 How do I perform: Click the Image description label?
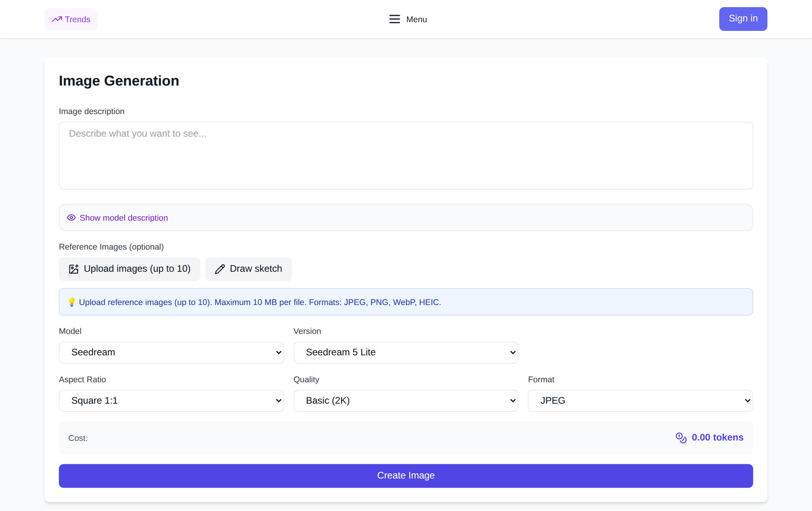92,111
